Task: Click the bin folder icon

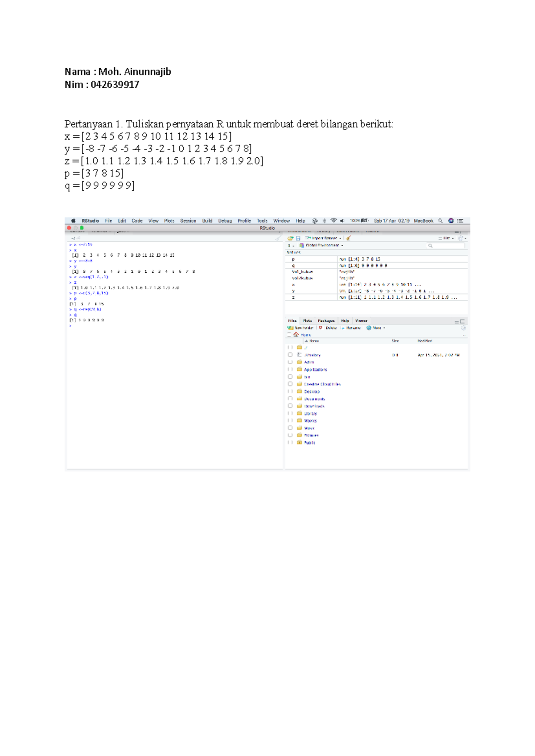Action: point(300,377)
